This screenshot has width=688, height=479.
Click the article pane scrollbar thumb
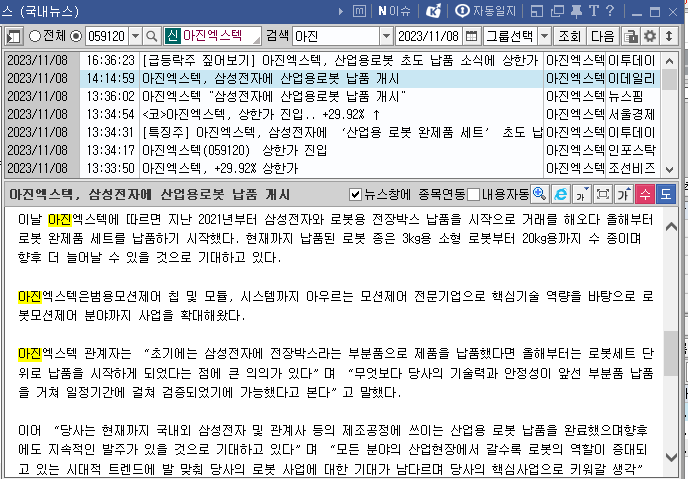671,354
